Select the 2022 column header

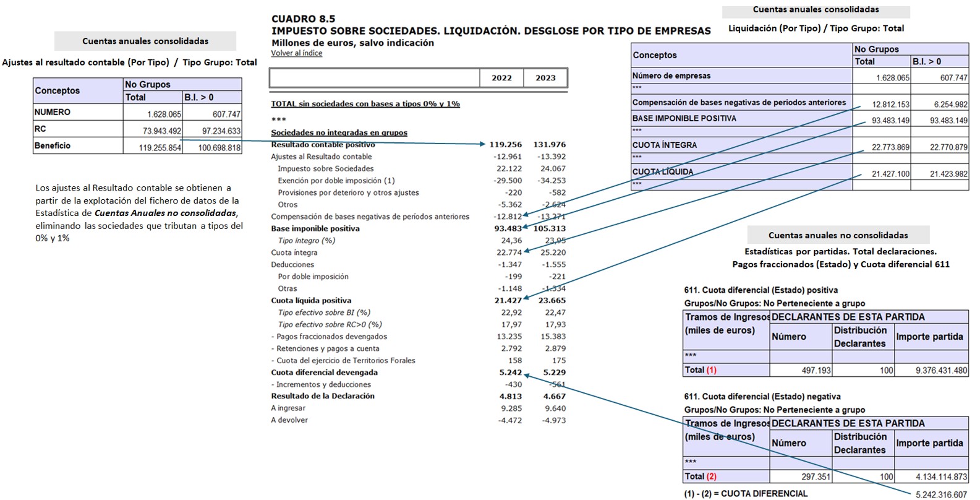(501, 78)
